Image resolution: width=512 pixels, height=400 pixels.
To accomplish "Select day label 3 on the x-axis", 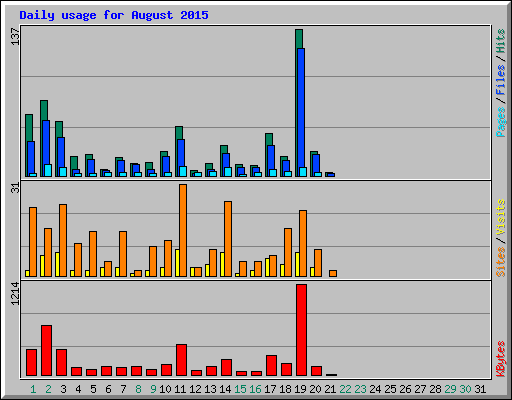I will [63, 389].
